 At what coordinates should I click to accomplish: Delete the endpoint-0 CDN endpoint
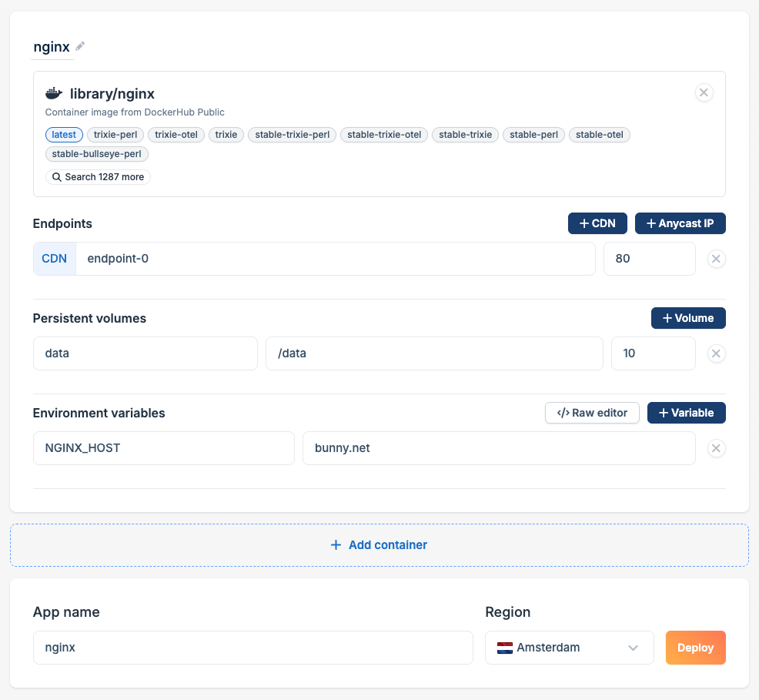click(716, 259)
